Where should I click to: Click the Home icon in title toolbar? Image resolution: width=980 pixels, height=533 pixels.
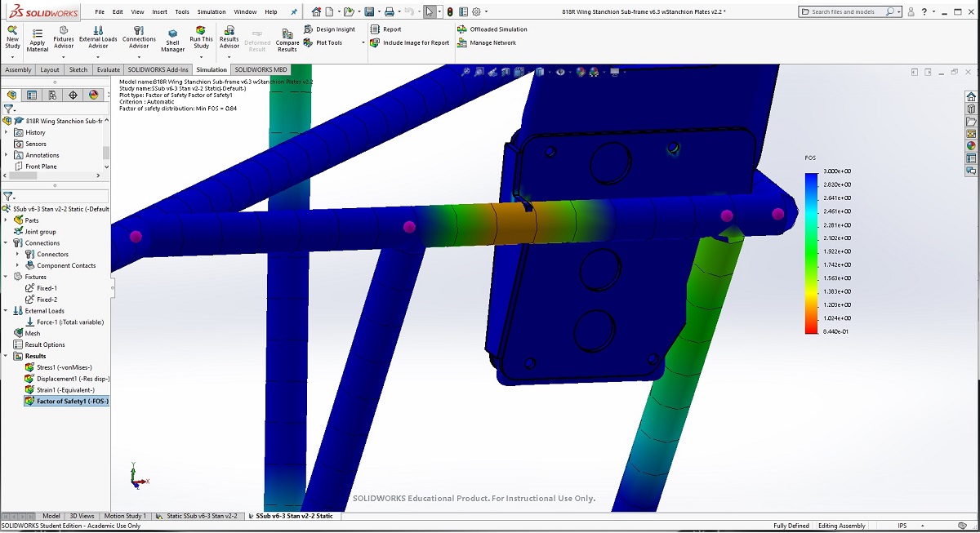point(317,12)
